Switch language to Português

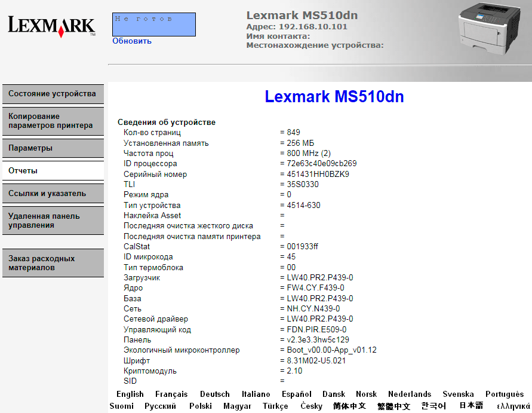point(505,394)
